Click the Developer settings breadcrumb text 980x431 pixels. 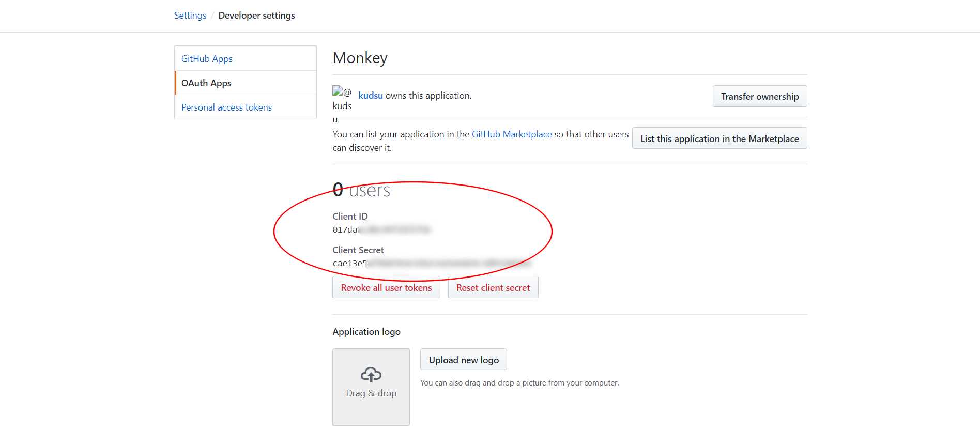pos(257,16)
